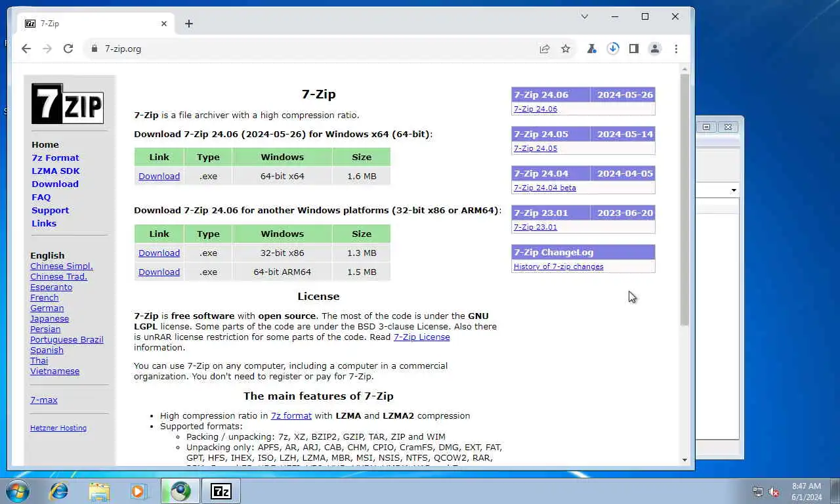Viewport: 840px width, 504px height.
Task: Switch language to Chinese Trad.
Action: (x=58, y=276)
